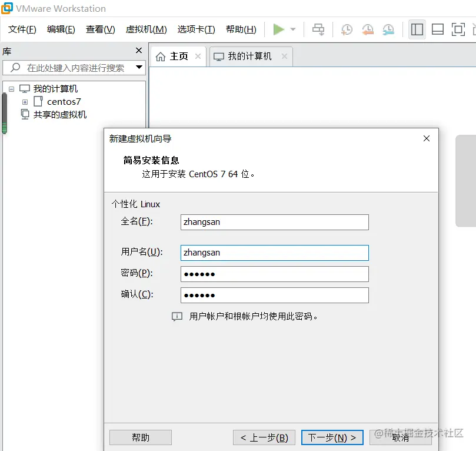Close the library panel
Image resolution: width=476 pixels, height=451 pixels.
pos(139,51)
